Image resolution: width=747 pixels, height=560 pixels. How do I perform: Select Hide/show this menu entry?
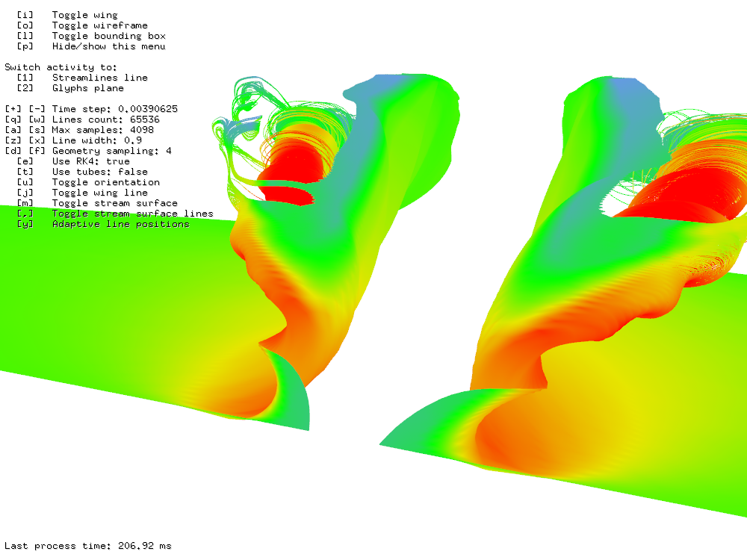point(108,46)
